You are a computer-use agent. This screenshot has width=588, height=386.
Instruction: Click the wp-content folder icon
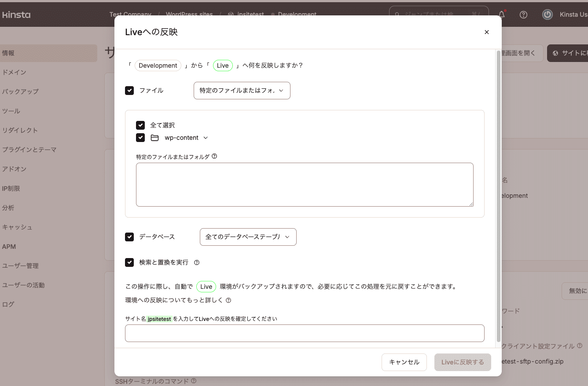(x=154, y=137)
